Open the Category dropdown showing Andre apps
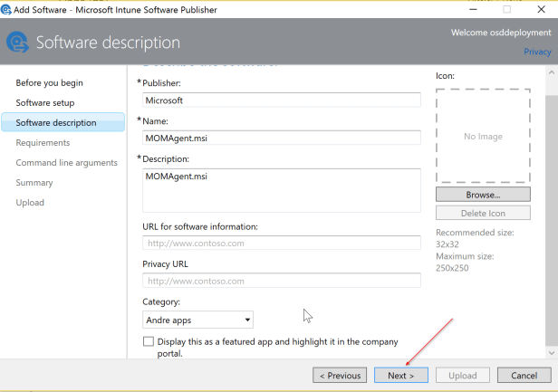 tap(197, 320)
